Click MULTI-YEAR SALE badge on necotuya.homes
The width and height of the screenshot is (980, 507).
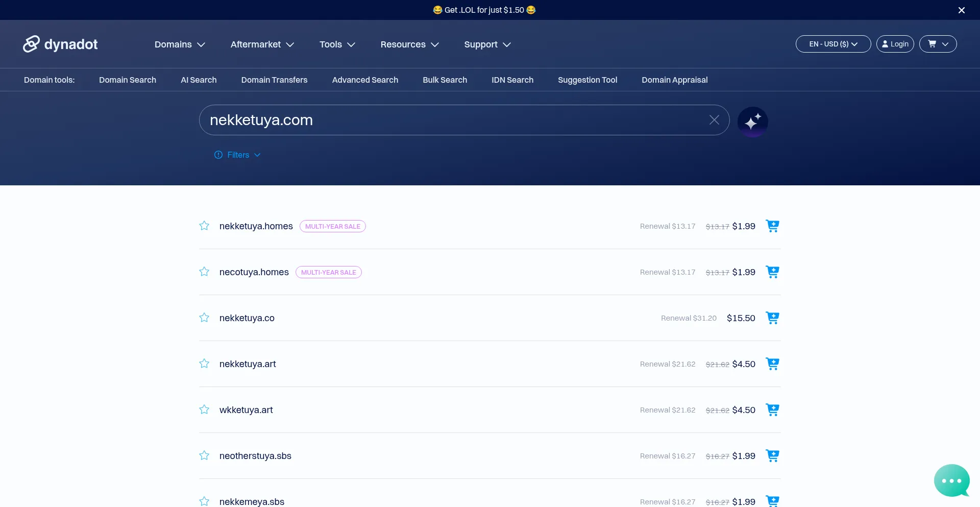[x=328, y=272]
